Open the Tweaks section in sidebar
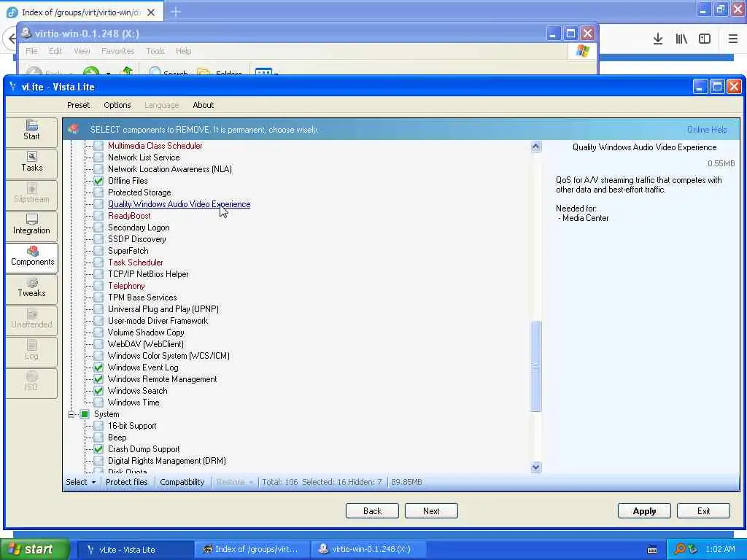The width and height of the screenshot is (747, 560). 31,288
